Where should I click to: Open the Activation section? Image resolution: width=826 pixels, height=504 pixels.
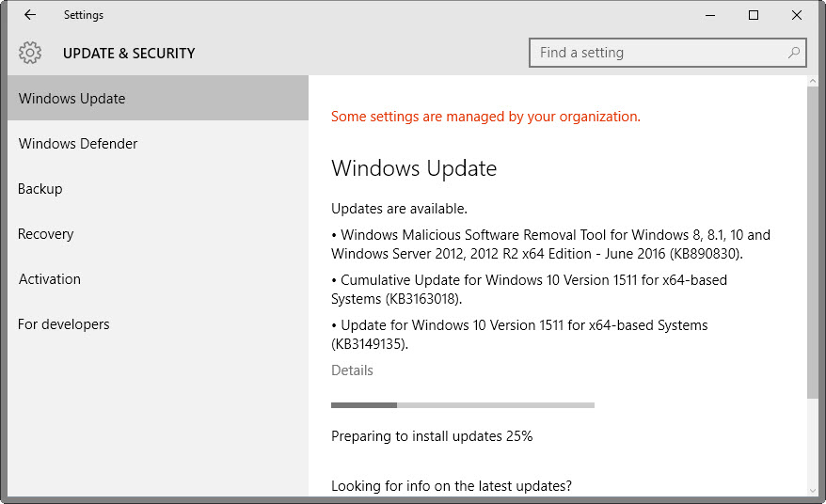pos(157,279)
